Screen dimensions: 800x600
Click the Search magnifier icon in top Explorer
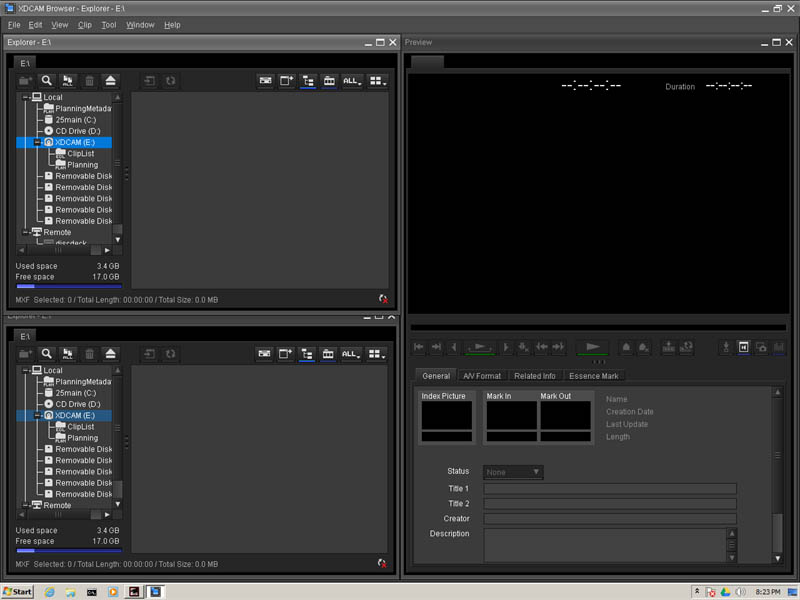point(46,80)
